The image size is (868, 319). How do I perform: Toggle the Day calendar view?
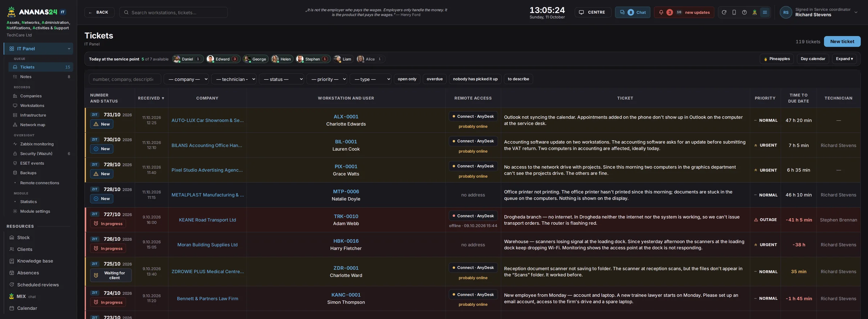[813, 59]
